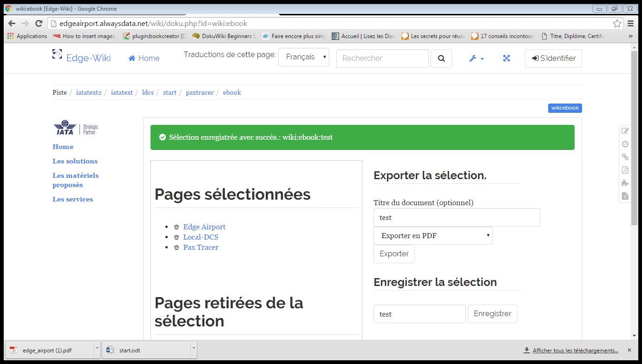Click the fullscreen expand arrows icon

pyautogui.click(x=506, y=58)
